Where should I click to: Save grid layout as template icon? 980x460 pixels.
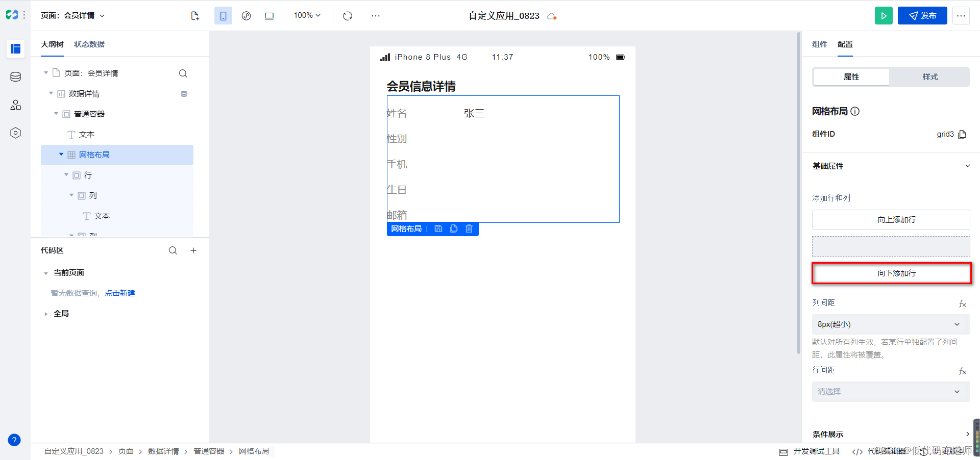point(438,229)
